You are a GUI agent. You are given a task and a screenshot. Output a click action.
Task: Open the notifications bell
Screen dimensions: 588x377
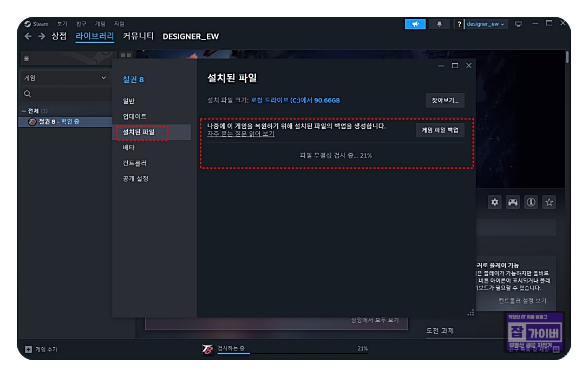439,24
